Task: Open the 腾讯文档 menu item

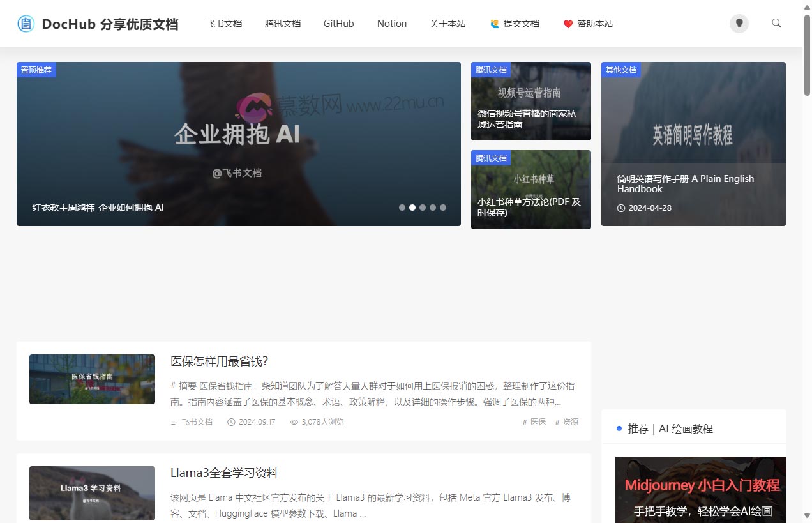Action: [283, 24]
